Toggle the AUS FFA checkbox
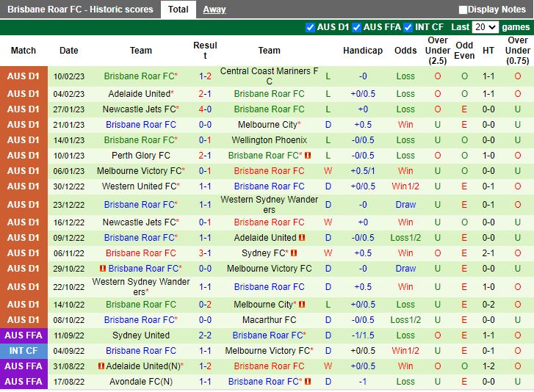Viewport: 534px width, 392px height. (356, 27)
